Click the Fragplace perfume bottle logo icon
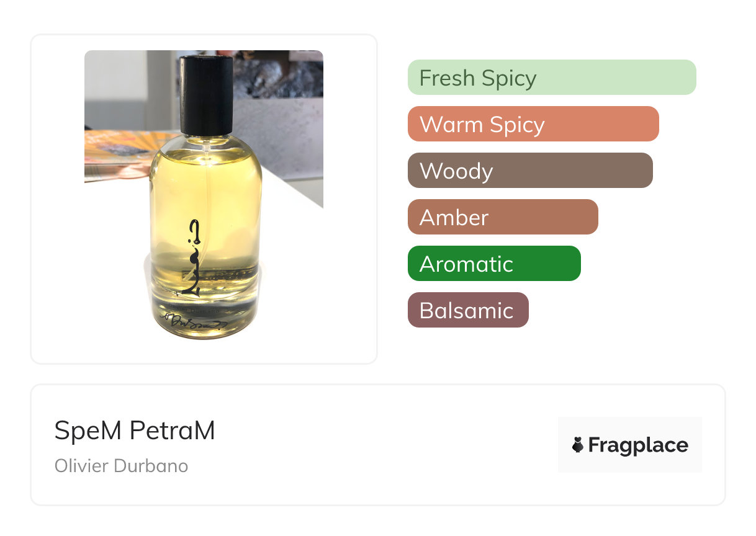Viewport: 756px width, 536px height. pyautogui.click(x=578, y=445)
